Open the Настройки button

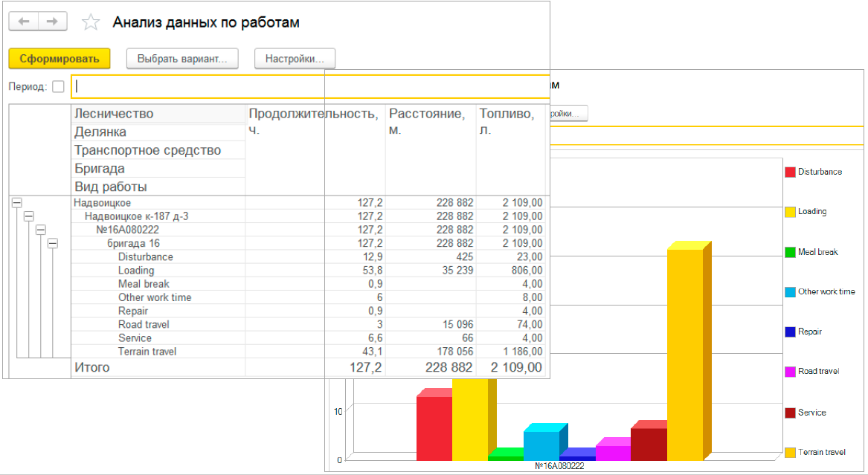tap(295, 59)
